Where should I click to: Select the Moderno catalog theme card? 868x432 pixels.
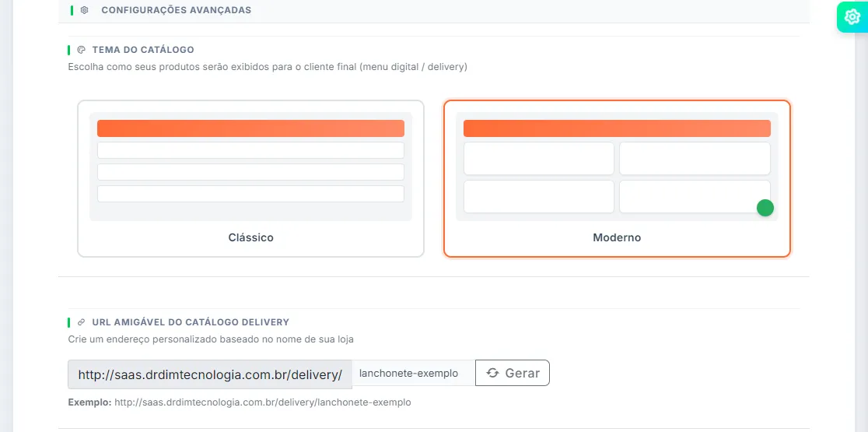[618, 178]
